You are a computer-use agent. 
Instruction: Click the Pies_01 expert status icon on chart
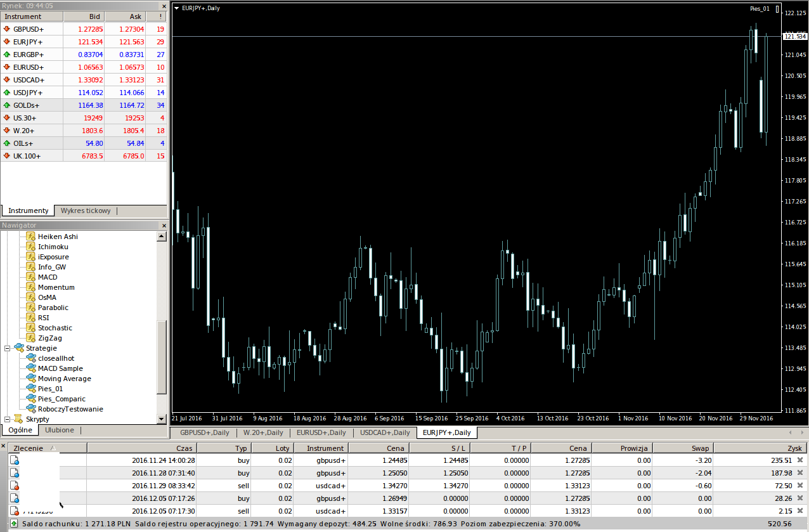(x=777, y=9)
